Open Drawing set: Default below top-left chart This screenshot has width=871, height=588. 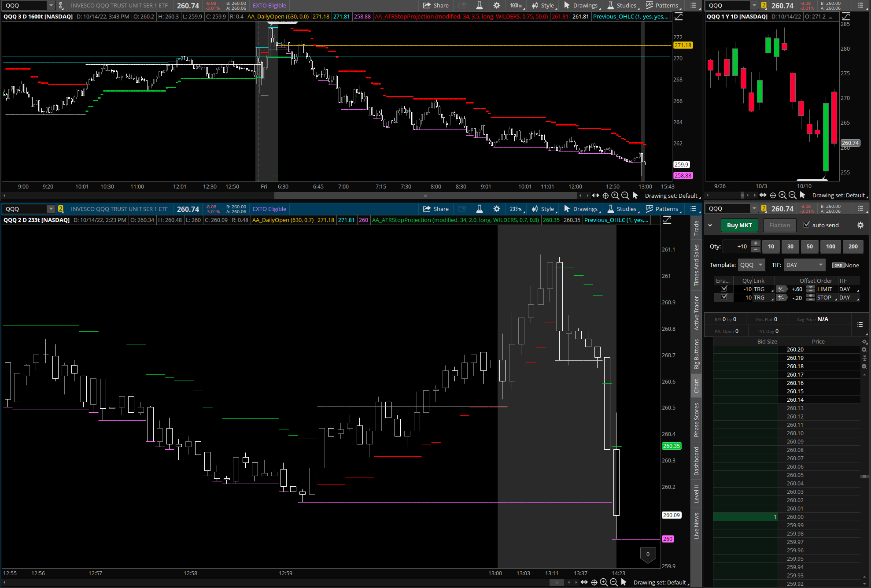pos(672,196)
